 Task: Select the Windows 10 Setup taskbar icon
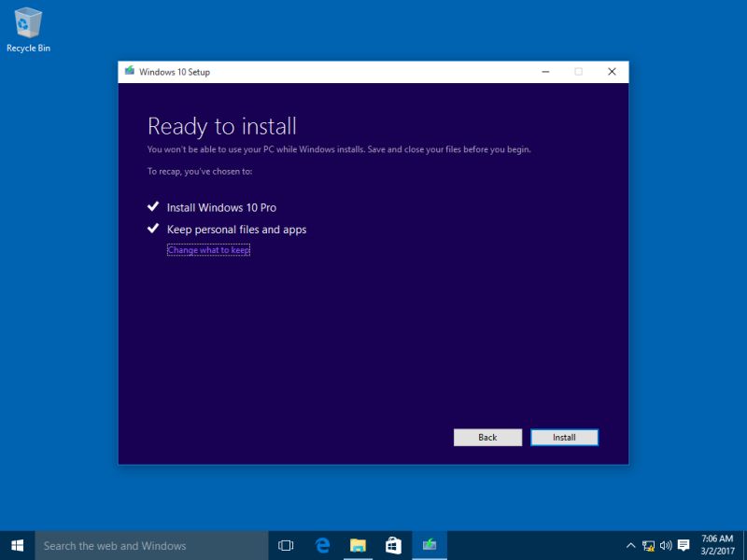click(429, 545)
